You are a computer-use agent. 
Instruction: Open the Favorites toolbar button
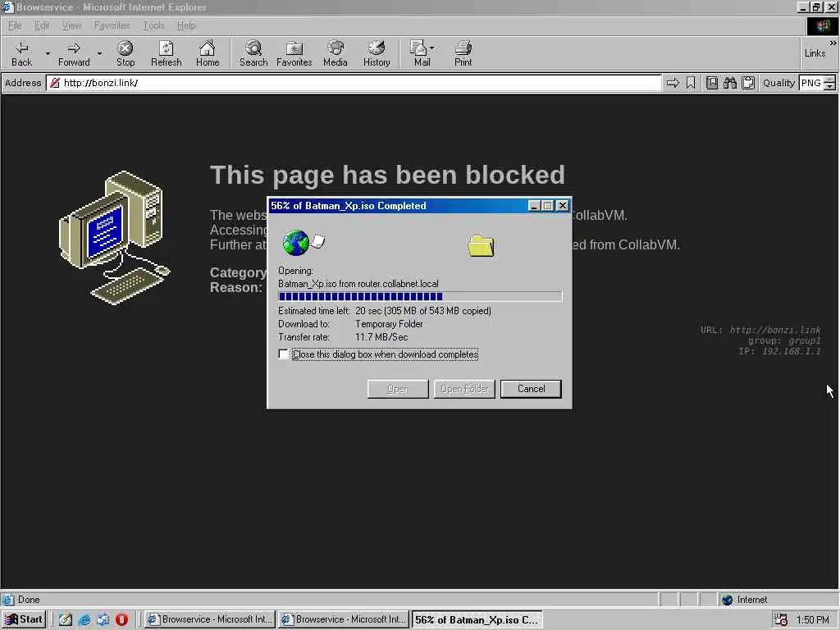click(x=294, y=53)
